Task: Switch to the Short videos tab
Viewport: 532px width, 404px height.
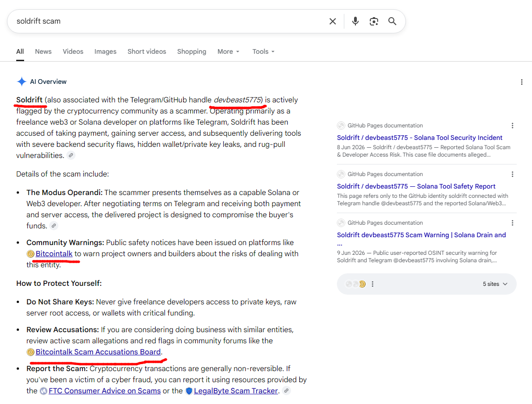Action: click(x=147, y=51)
